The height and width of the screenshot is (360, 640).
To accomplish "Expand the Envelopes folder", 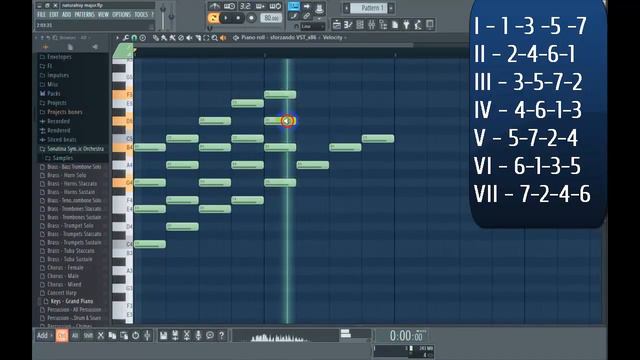I will click(59, 57).
